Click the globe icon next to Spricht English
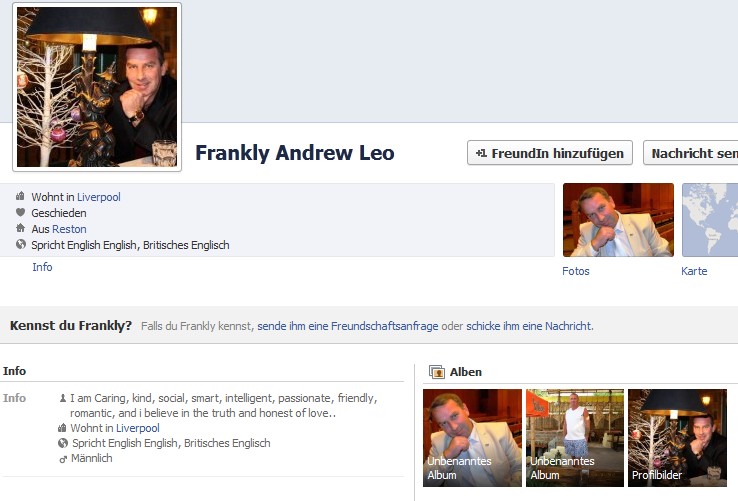This screenshot has width=738, height=501. pos(21,244)
